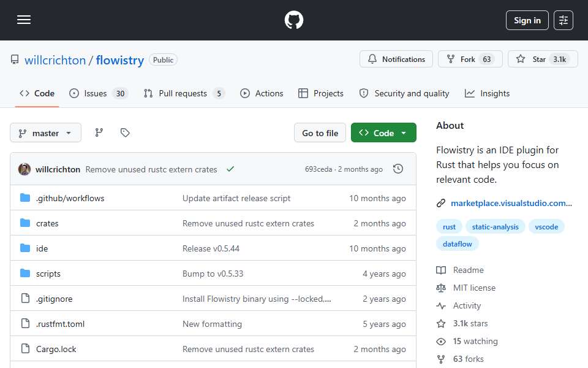Open the hamburger navigation menu

pyautogui.click(x=24, y=20)
